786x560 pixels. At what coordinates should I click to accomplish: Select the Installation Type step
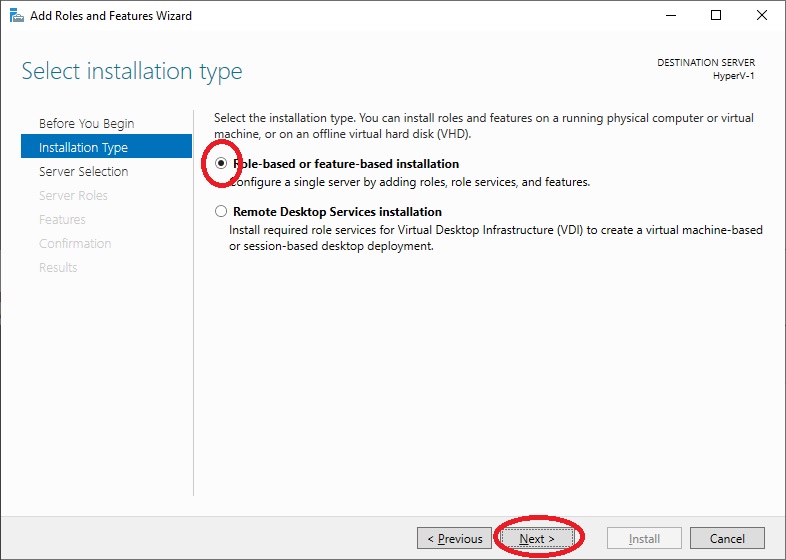tap(106, 147)
